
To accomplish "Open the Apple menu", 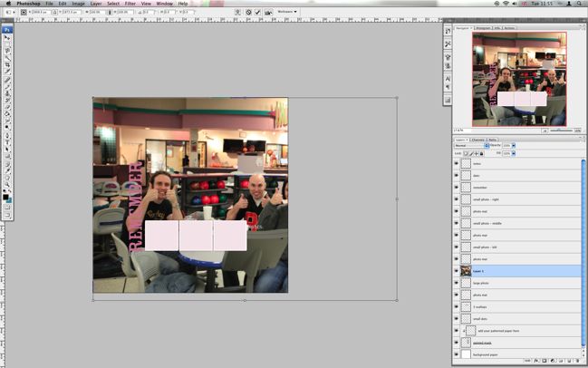I will point(8,4).
